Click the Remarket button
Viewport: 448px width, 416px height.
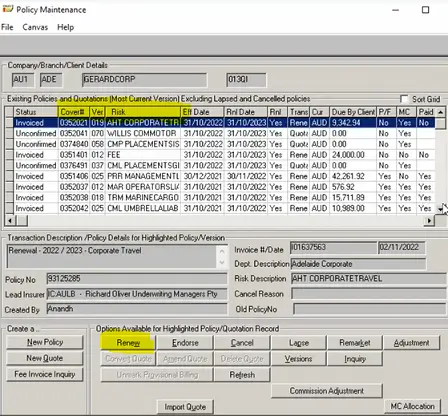point(355,343)
